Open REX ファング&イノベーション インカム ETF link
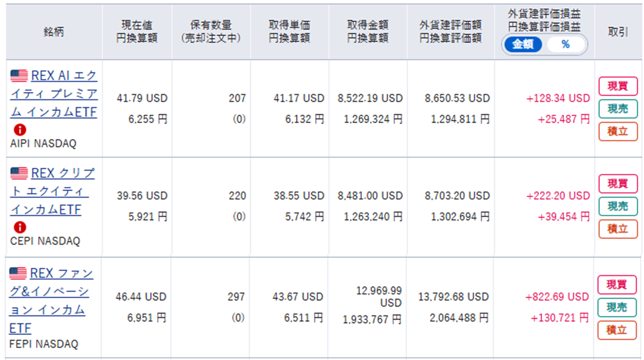This screenshot has width=644, height=360. [51, 300]
